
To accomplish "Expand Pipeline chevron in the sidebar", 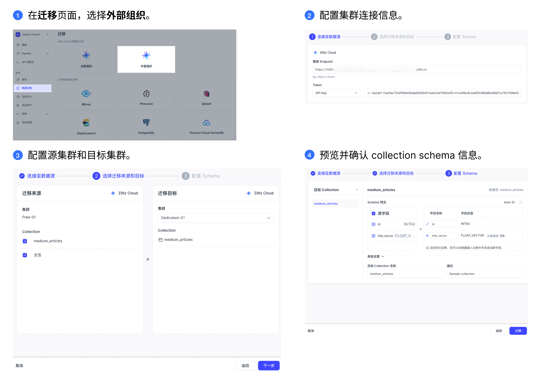I will click(48, 53).
